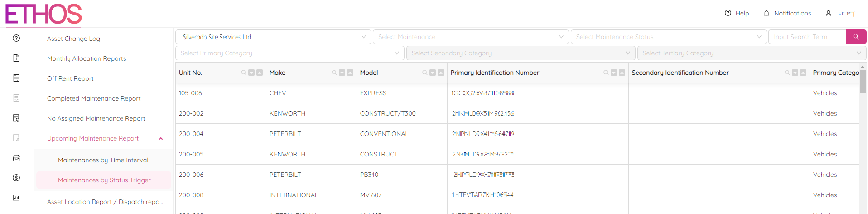
Task: Collapse the Upcoming Maintenance Report menu
Action: 160,139
